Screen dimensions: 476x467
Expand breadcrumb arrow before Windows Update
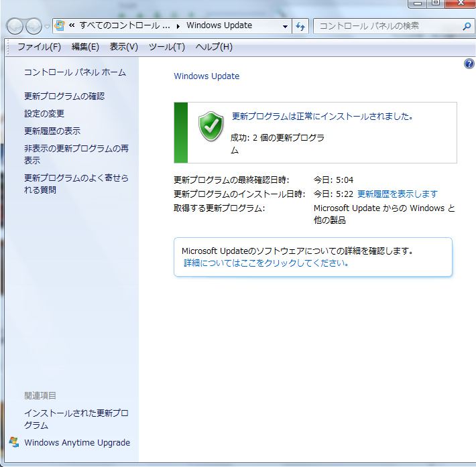(178, 26)
